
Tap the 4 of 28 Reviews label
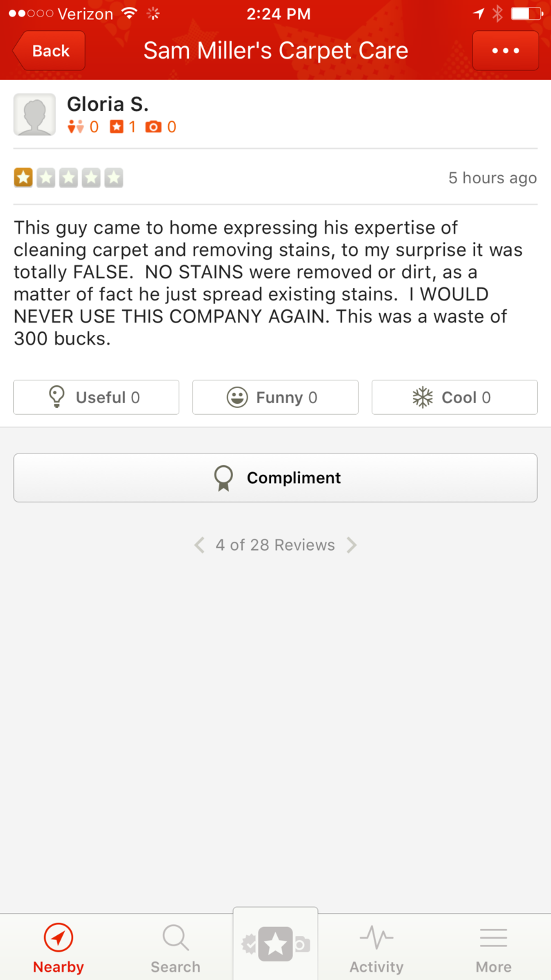click(275, 545)
